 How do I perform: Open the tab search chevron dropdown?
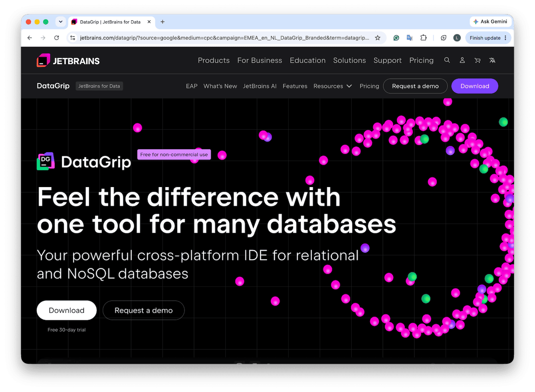coord(61,22)
